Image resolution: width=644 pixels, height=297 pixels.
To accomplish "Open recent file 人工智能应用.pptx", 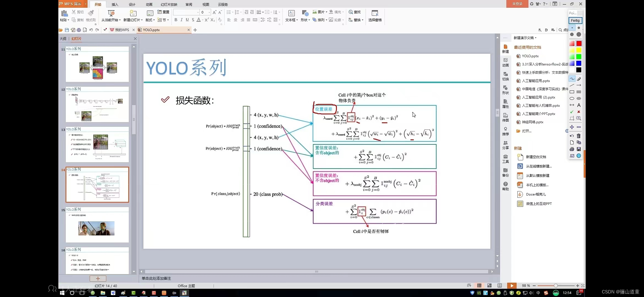I will click(x=536, y=81).
